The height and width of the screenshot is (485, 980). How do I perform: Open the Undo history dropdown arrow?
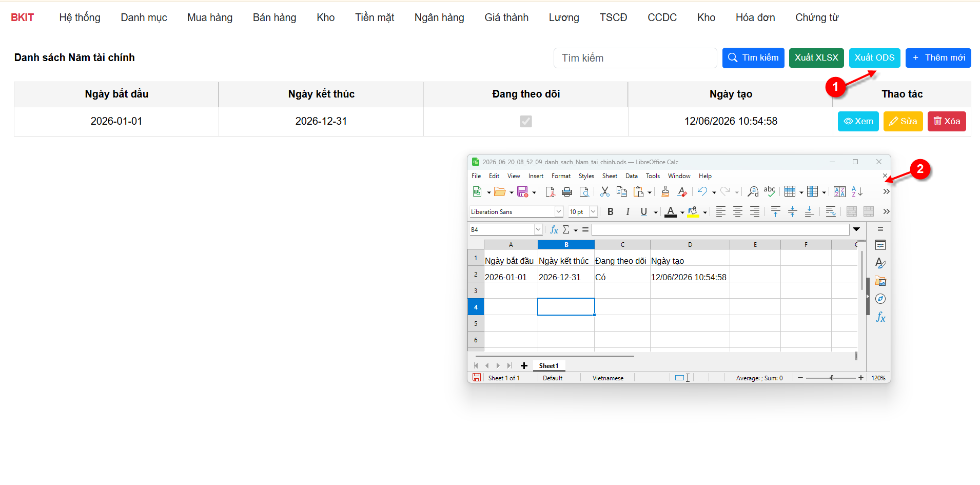point(714,192)
